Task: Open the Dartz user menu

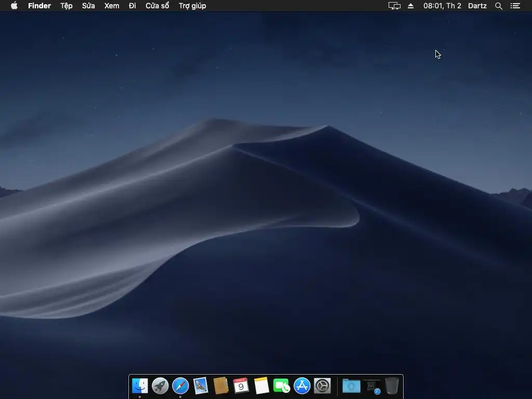Action: (x=477, y=6)
